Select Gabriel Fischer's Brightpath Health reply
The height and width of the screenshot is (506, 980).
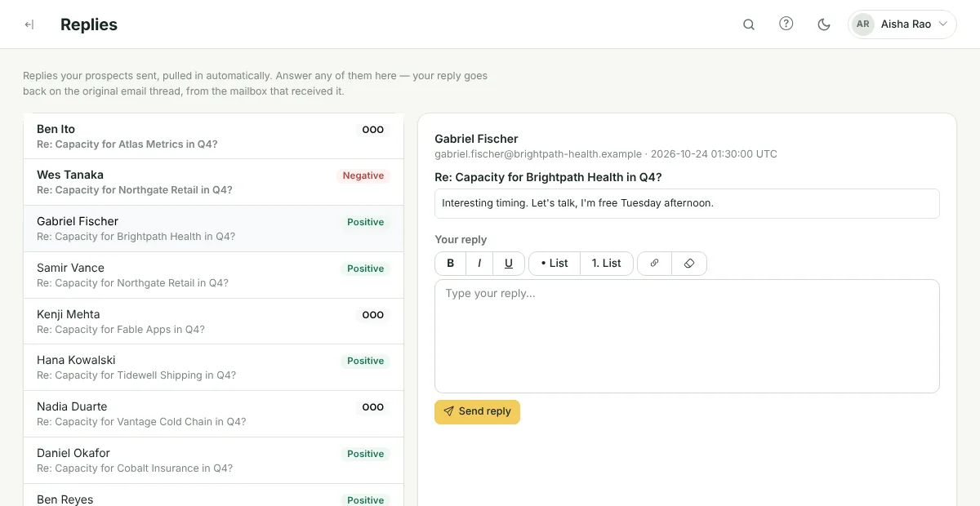coord(213,229)
